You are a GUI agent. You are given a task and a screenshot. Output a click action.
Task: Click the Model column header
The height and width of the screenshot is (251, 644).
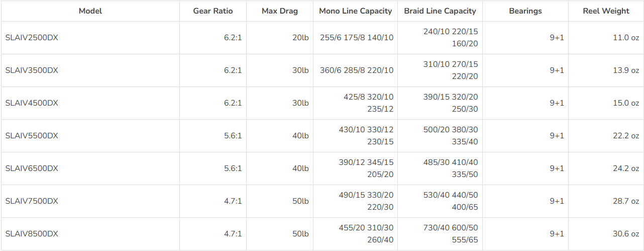90,11
